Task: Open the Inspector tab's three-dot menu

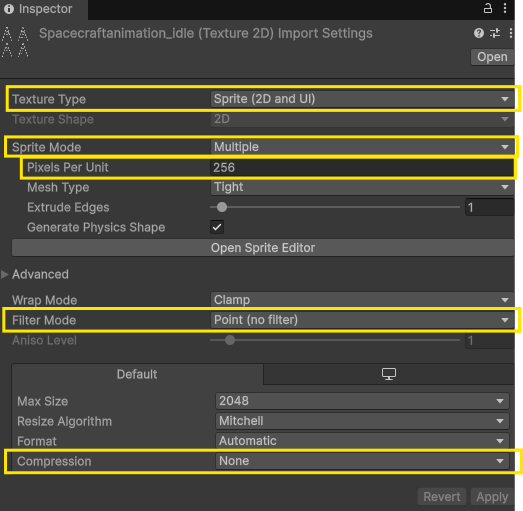Action: [x=505, y=8]
